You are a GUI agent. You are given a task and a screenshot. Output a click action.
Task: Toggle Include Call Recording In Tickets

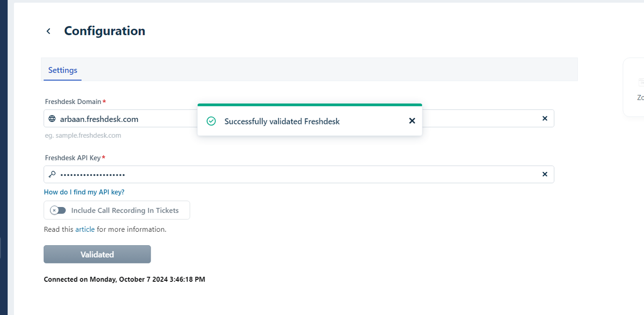tap(58, 210)
